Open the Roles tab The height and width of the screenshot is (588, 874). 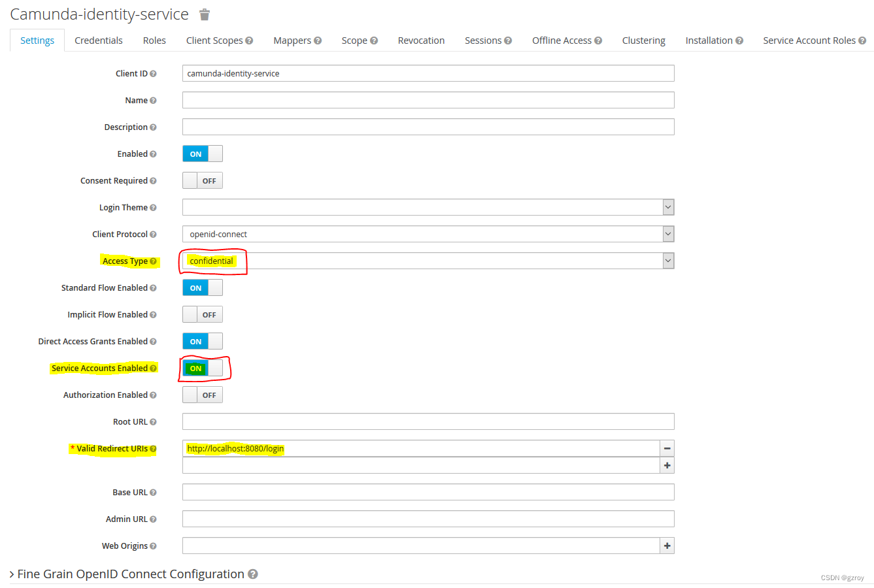[x=154, y=41]
